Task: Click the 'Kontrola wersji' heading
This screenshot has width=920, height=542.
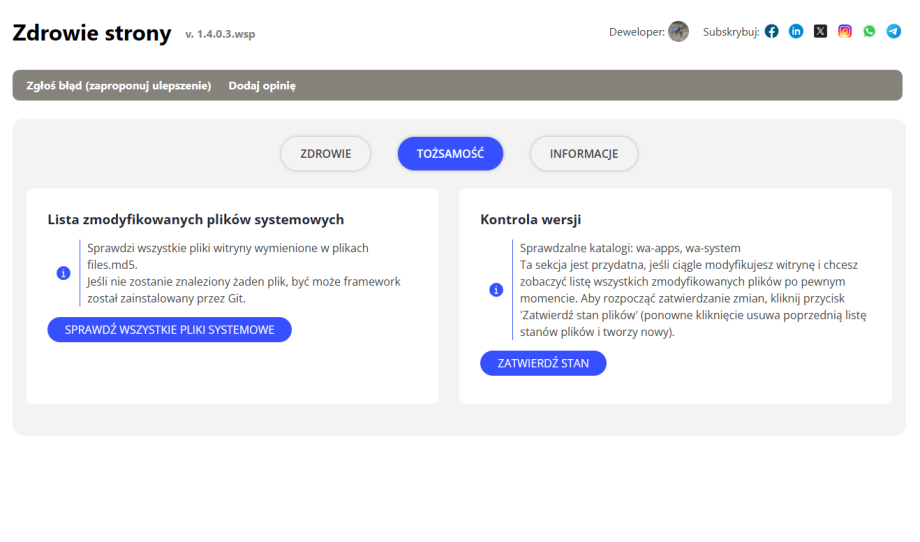Action: (530, 219)
